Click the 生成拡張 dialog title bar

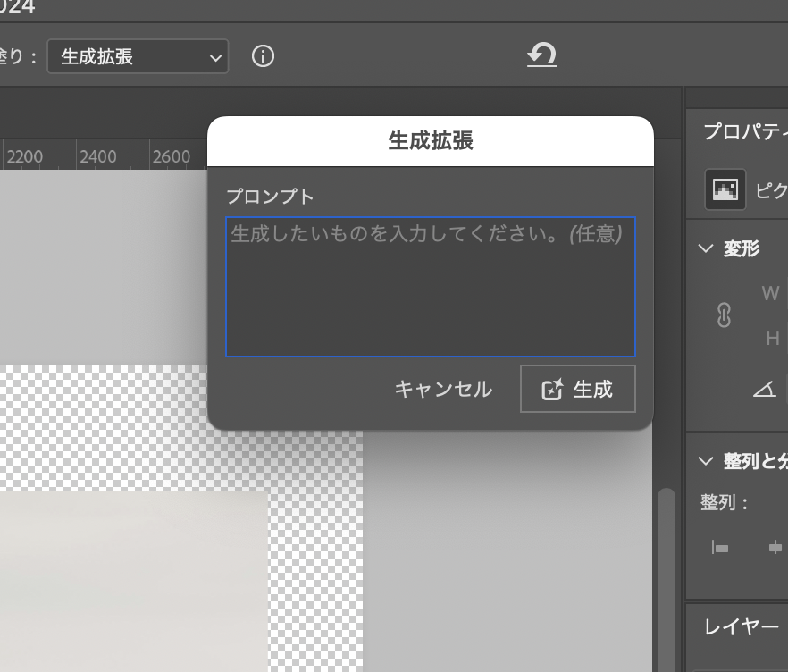tap(430, 141)
